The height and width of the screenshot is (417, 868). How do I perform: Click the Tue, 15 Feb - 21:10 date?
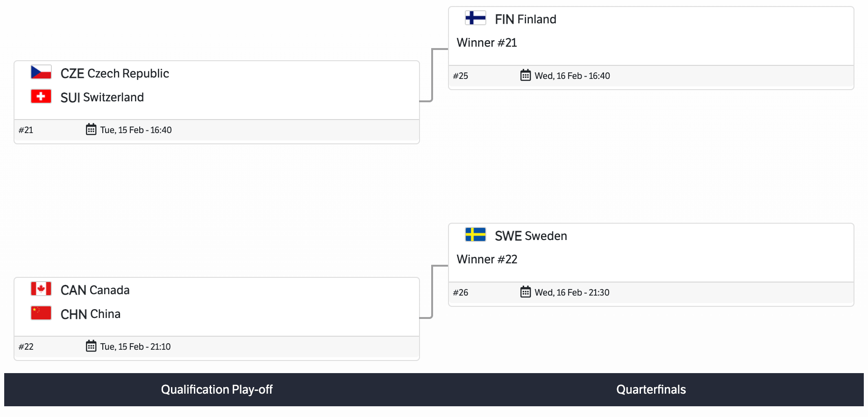(x=135, y=346)
